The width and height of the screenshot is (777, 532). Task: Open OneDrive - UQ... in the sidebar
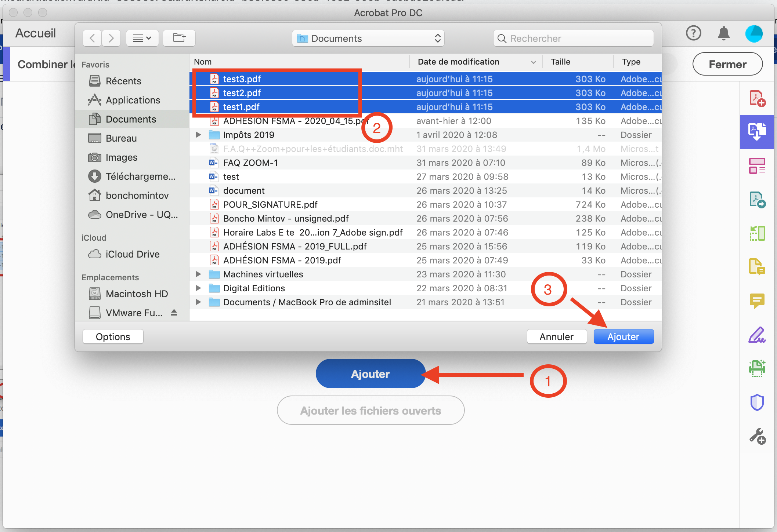132,214
